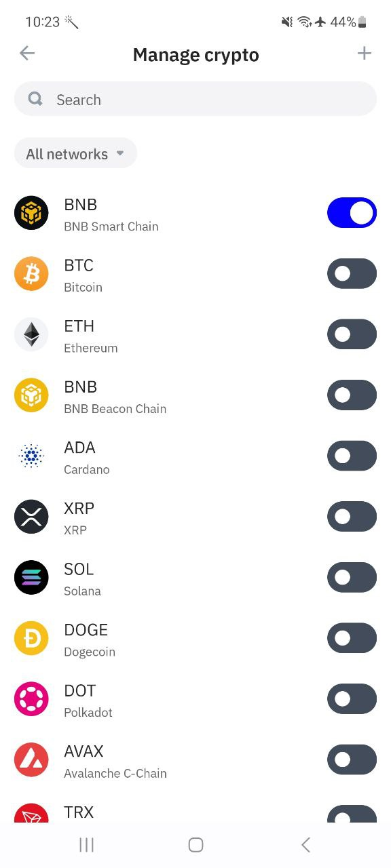Tap the Dogecoin logo icon
Screen dimensions: 391x868
coord(31,638)
